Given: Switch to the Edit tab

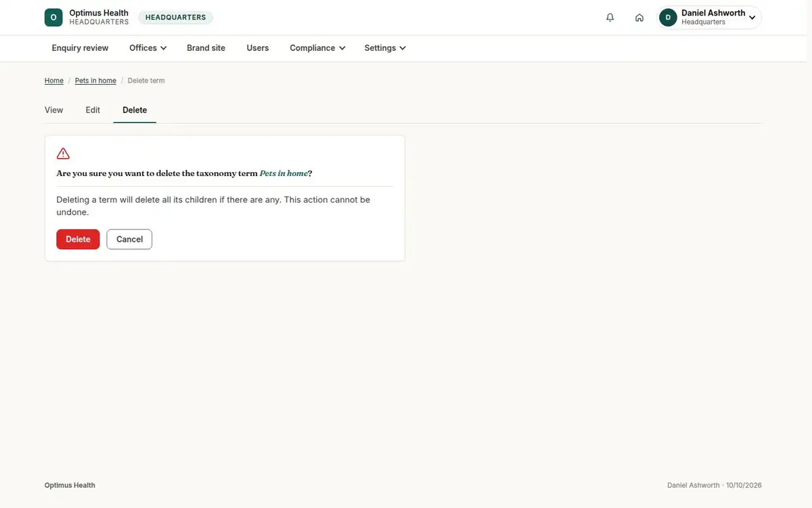Looking at the screenshot, I should (x=93, y=110).
